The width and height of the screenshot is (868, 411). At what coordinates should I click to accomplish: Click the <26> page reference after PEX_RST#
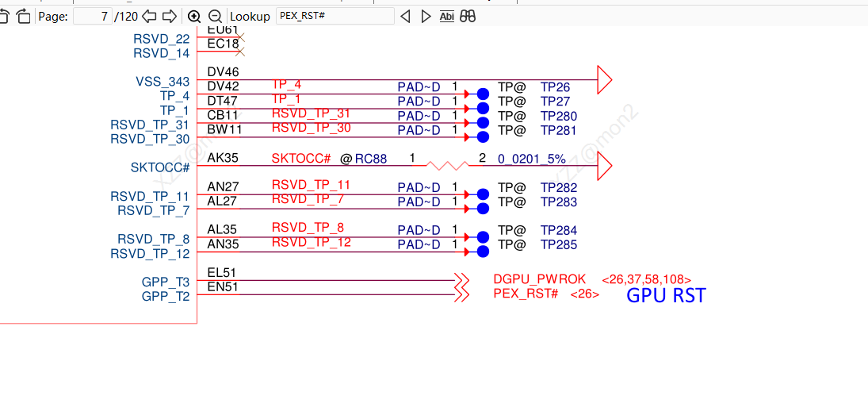click(x=584, y=294)
